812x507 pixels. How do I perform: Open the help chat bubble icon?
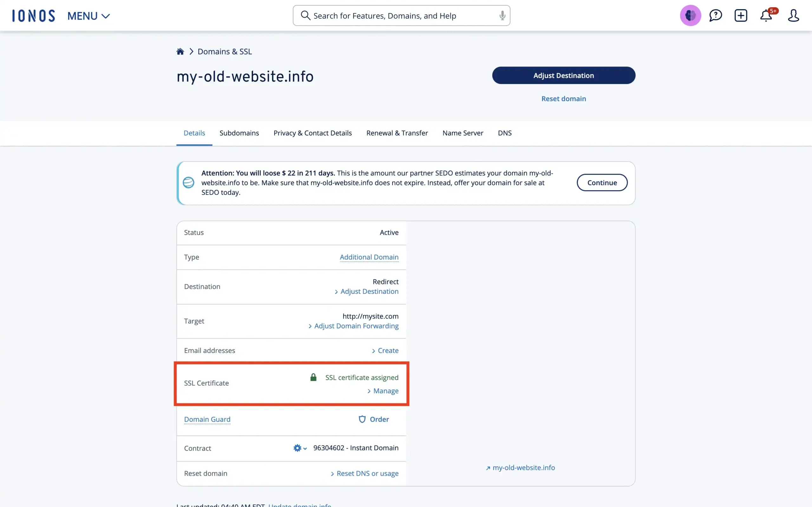pyautogui.click(x=716, y=16)
